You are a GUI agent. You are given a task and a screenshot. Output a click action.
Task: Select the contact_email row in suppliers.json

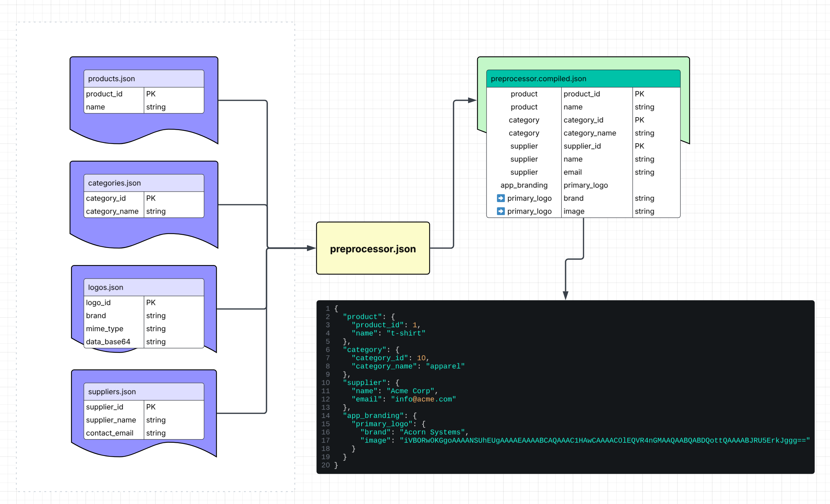[x=110, y=433]
